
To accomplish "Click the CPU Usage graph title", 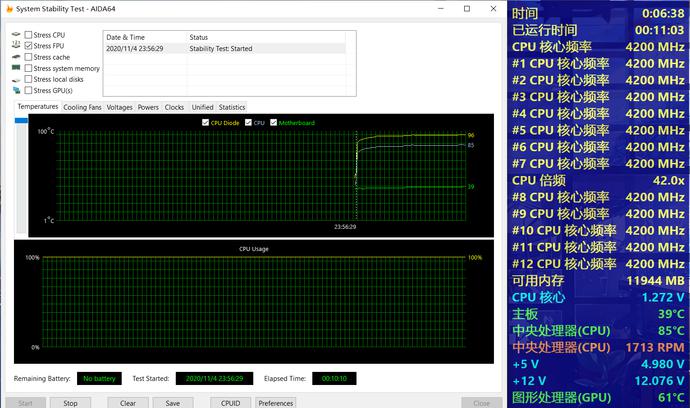I will (x=253, y=249).
